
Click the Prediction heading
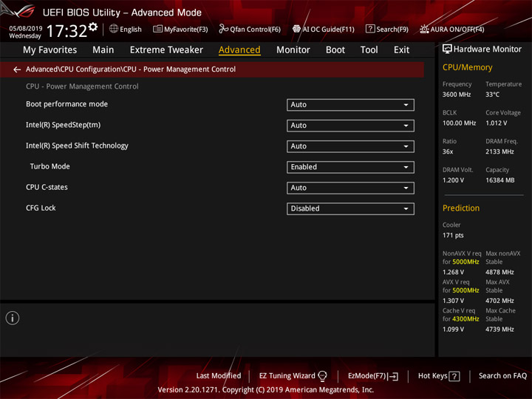click(461, 208)
